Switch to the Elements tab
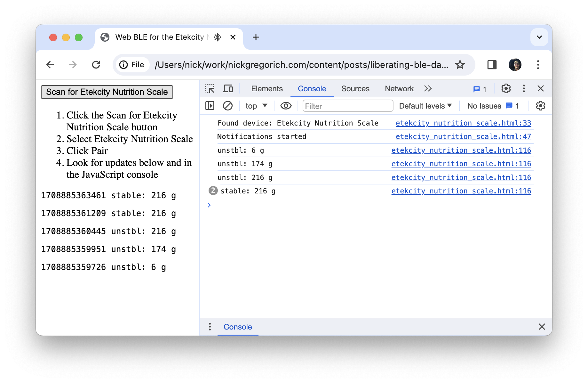588x383 pixels. point(267,89)
